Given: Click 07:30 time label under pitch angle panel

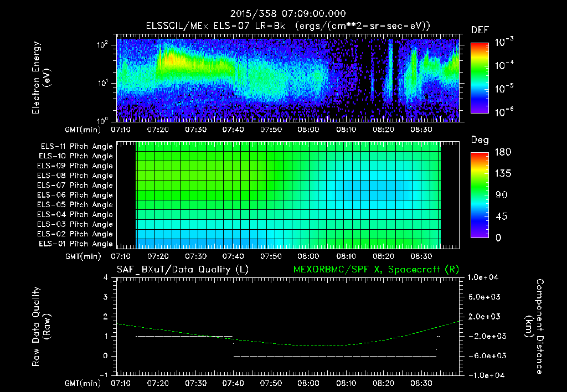Looking at the screenshot, I should [195, 256].
